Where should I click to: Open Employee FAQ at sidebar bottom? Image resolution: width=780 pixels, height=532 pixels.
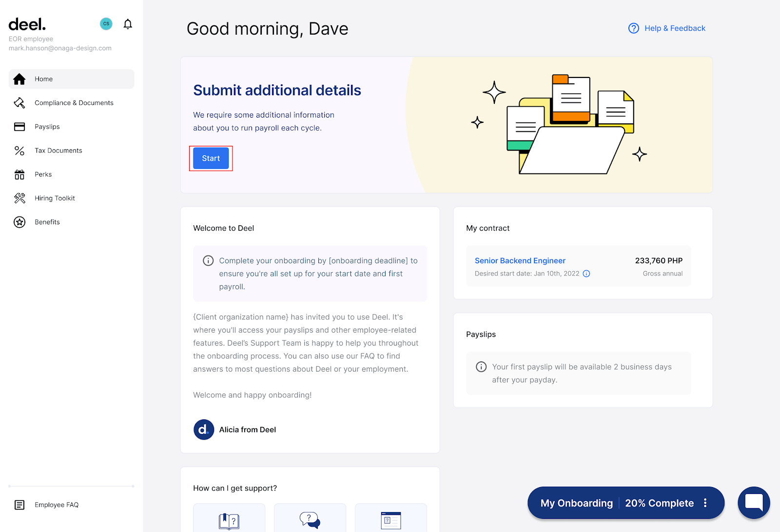[56, 505]
